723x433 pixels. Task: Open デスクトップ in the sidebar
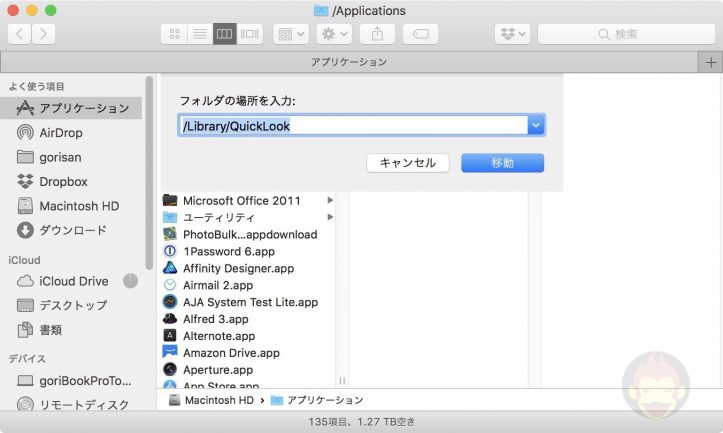click(71, 305)
